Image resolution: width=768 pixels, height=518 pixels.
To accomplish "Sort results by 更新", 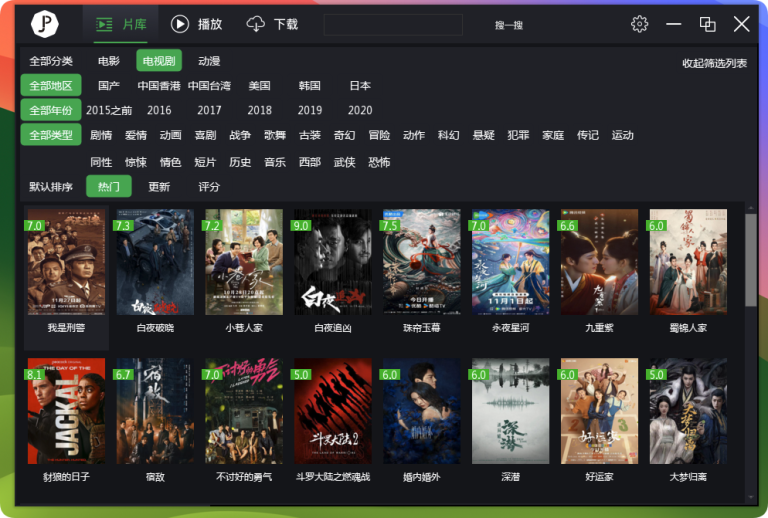I will click(x=159, y=187).
